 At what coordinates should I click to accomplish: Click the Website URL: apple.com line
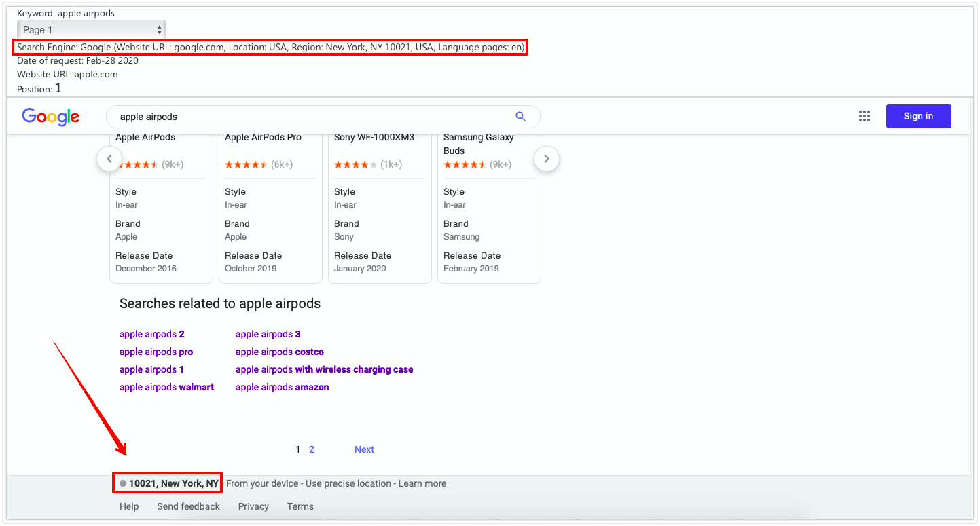[67, 74]
